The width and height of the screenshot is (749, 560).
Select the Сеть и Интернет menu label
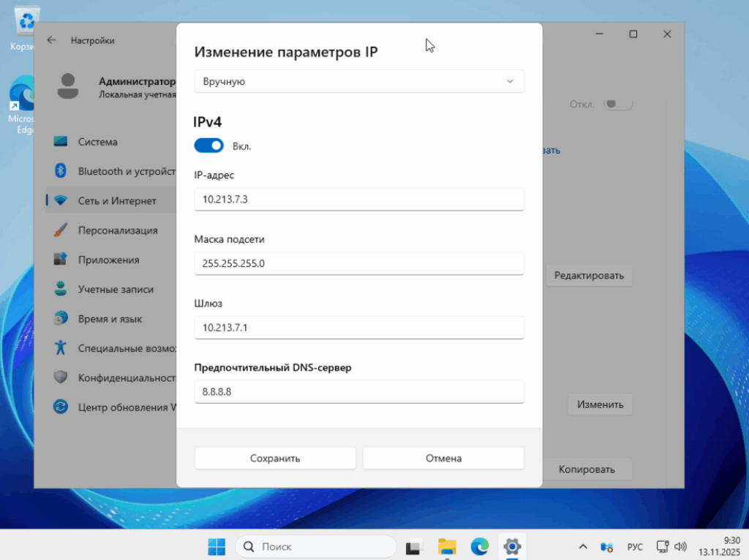(x=117, y=201)
